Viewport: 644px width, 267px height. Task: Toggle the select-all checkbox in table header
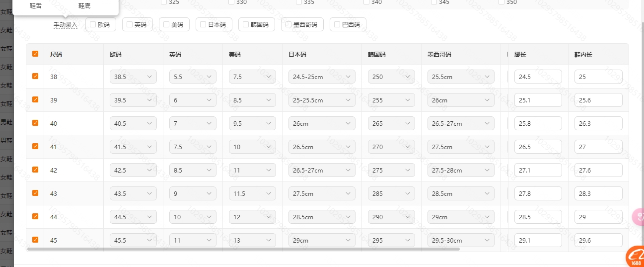[35, 54]
